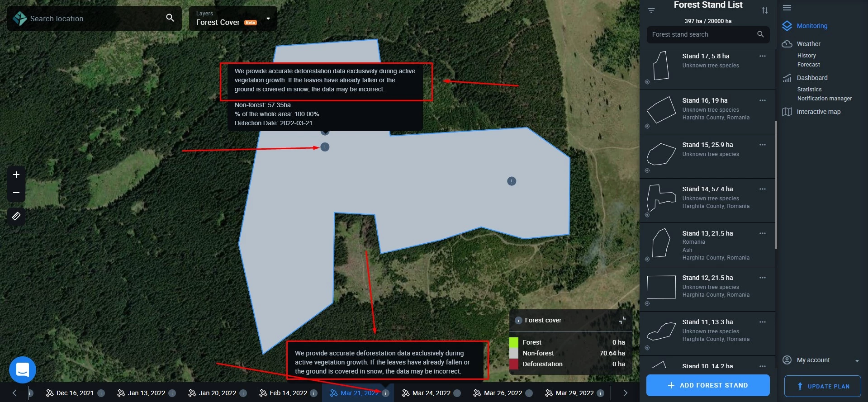This screenshot has width=868, height=402.
Task: Select the Jan 20, 2022 timeline date
Action: point(217,393)
